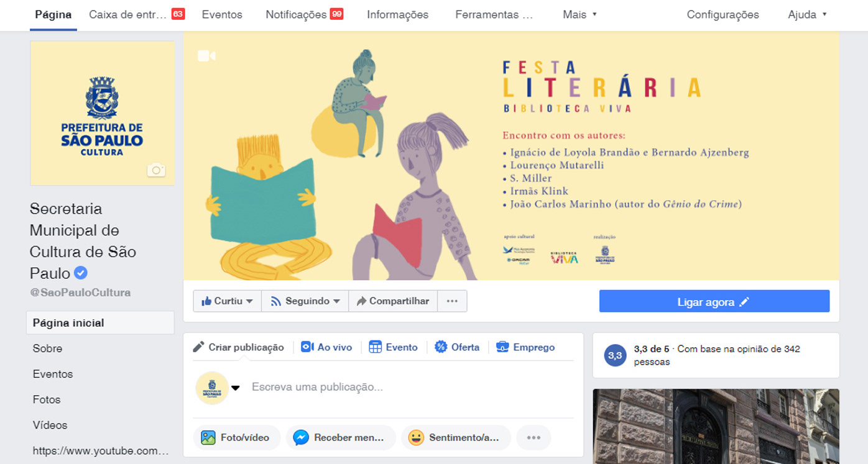Toggle the Curtiu like button
This screenshot has height=464, width=868.
tap(227, 301)
